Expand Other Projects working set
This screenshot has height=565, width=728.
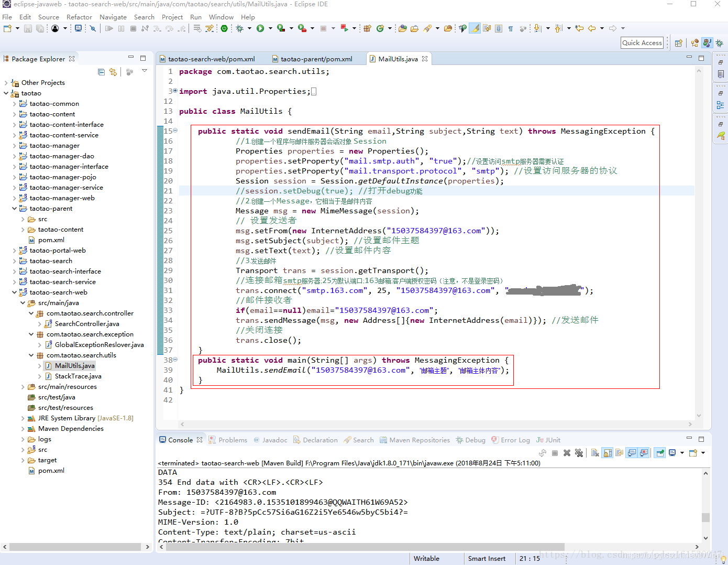tap(6, 83)
